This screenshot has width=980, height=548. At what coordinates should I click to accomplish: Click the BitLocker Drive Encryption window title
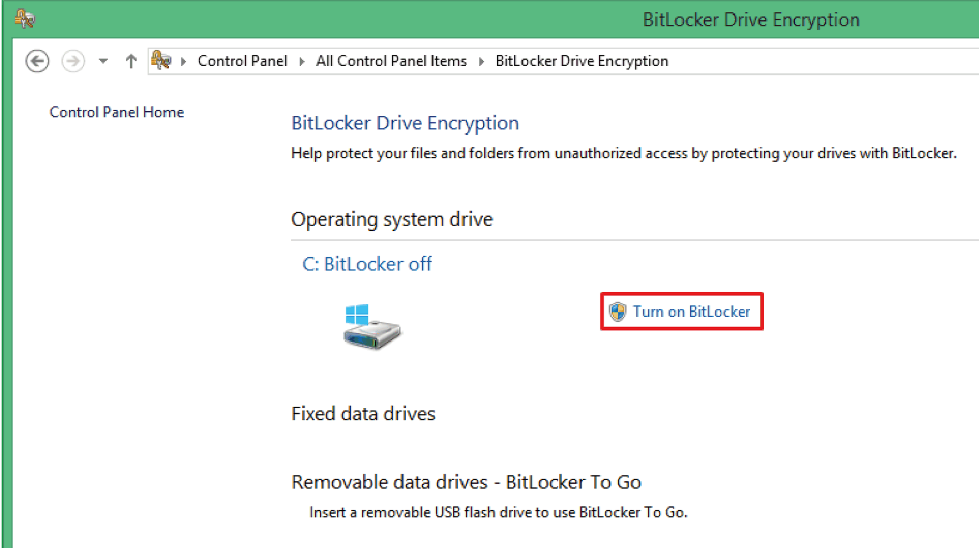click(751, 20)
